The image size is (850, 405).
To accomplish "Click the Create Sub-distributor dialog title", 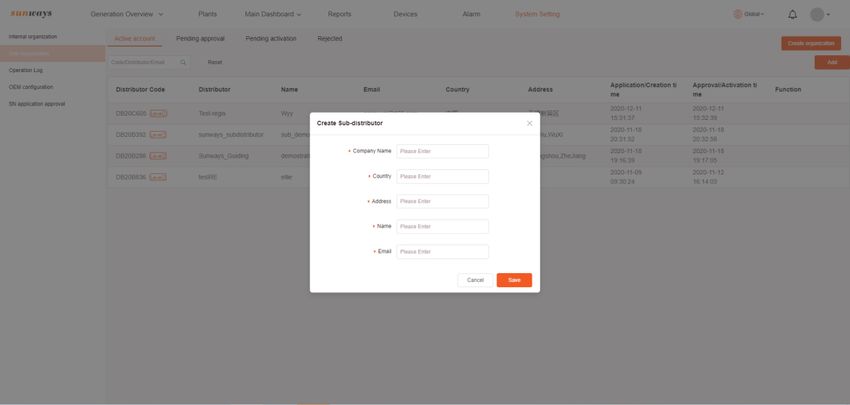I will [350, 123].
